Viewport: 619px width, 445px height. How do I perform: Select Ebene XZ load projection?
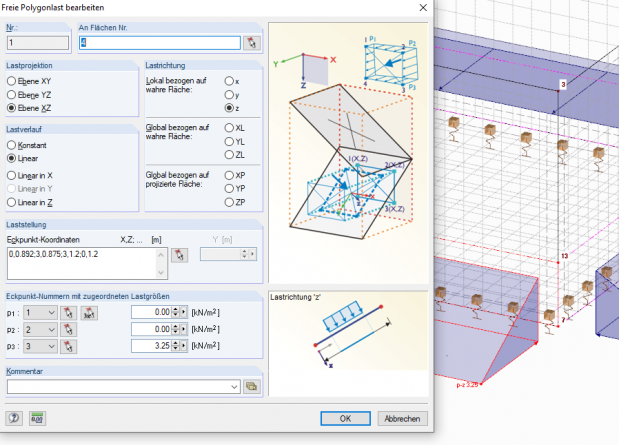[x=29, y=108]
